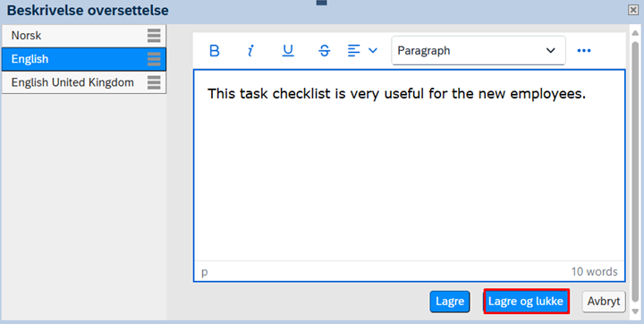Click drag handle beside English United Kingdom
644x324 pixels.
pyautogui.click(x=154, y=82)
